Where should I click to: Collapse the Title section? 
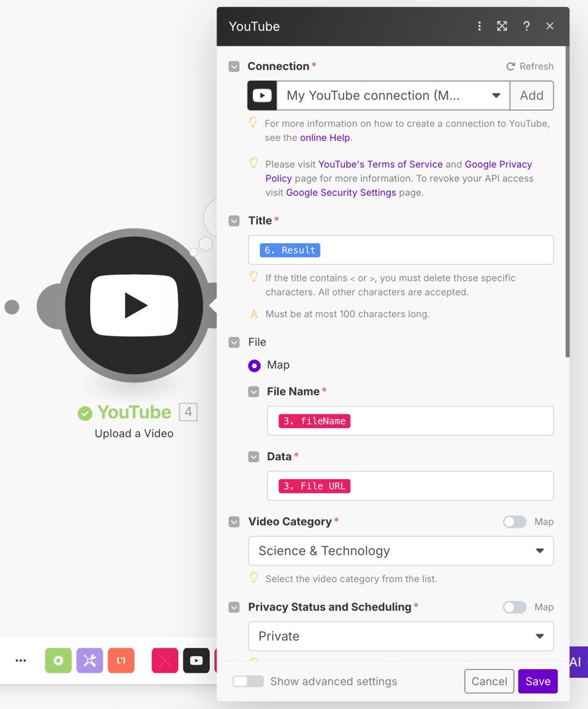pyautogui.click(x=234, y=221)
